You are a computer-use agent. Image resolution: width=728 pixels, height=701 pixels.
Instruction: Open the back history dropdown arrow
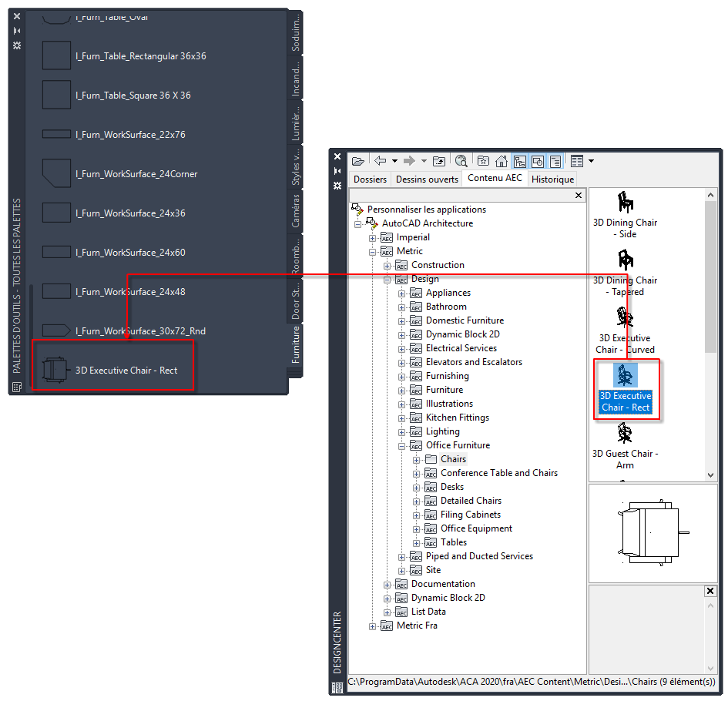tap(394, 161)
